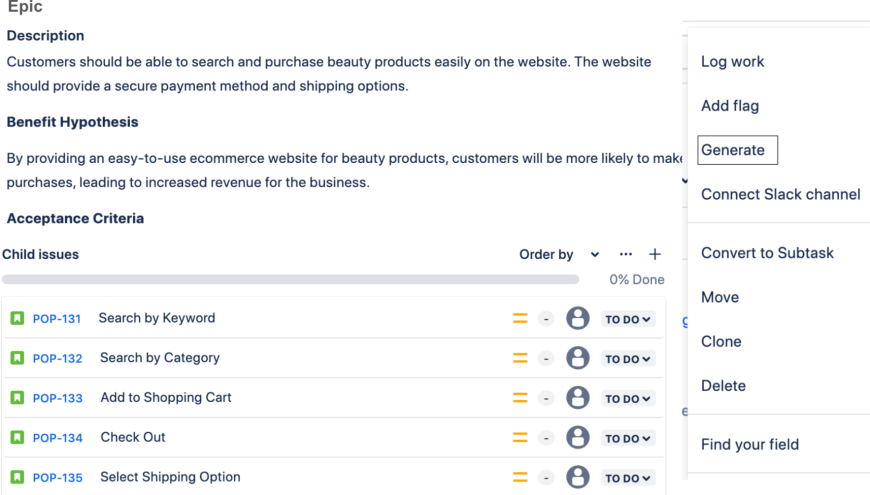This screenshot has height=495, width=870.
Task: Click the assignee avatar on the Check Out row
Action: (577, 438)
